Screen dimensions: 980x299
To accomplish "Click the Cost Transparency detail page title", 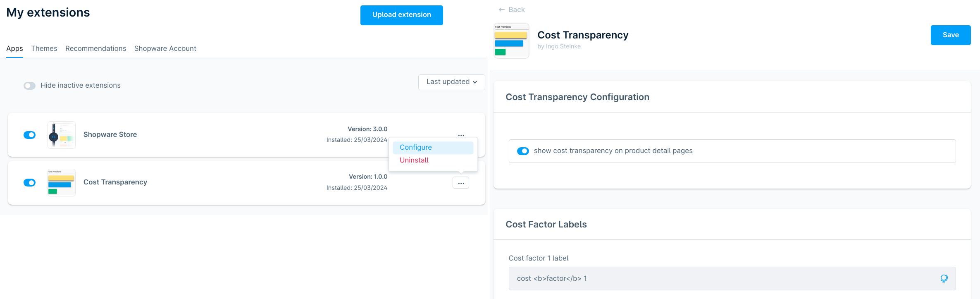I will [x=583, y=35].
